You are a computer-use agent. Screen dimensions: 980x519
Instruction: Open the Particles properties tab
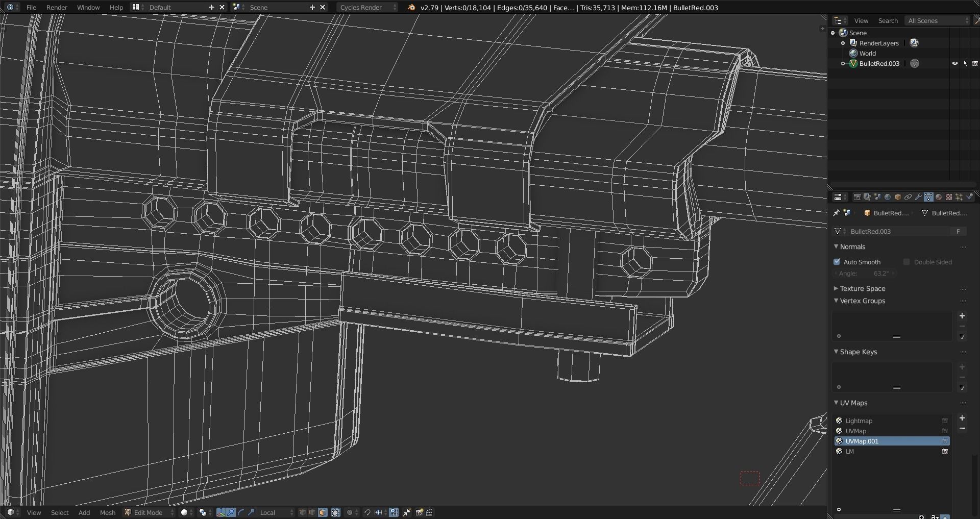(959, 197)
